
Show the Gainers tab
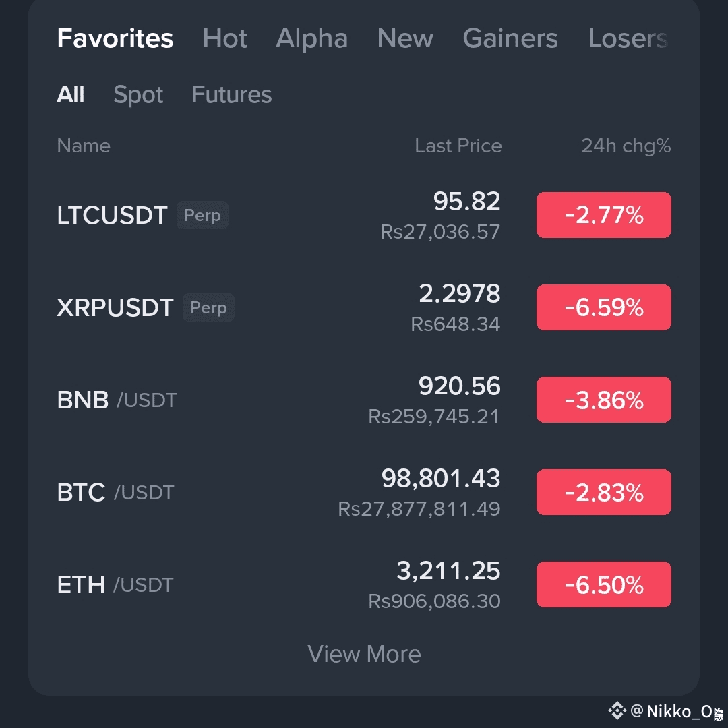(510, 39)
